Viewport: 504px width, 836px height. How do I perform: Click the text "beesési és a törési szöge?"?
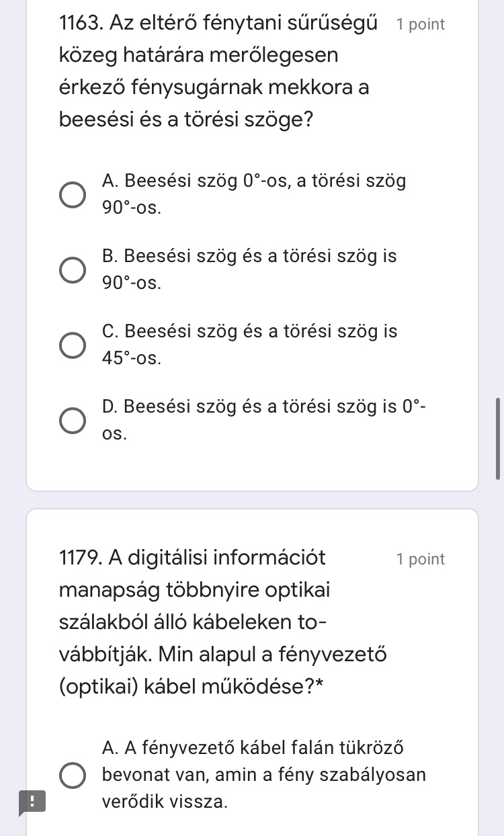(186, 120)
